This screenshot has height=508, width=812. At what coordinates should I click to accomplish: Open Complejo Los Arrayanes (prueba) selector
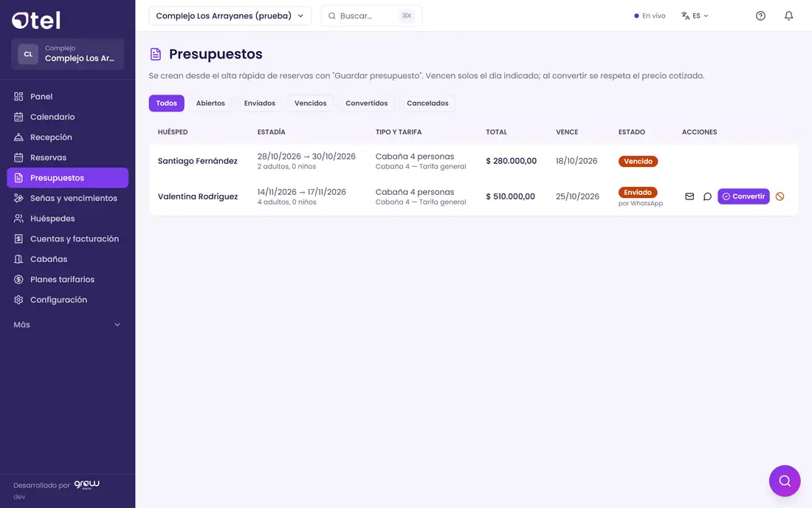coord(230,16)
